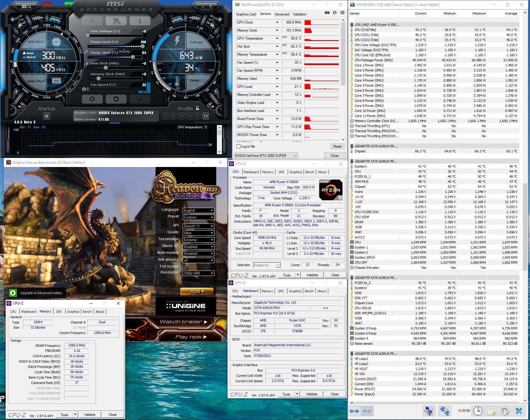Enable Log to file checkbox in GPU-Z
The width and height of the screenshot is (530, 420).
click(238, 146)
